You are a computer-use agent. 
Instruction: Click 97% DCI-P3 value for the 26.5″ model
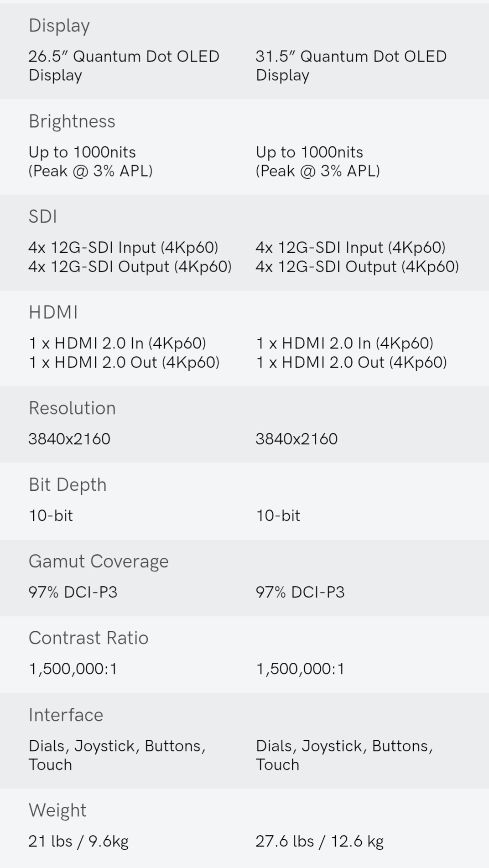[x=73, y=592]
